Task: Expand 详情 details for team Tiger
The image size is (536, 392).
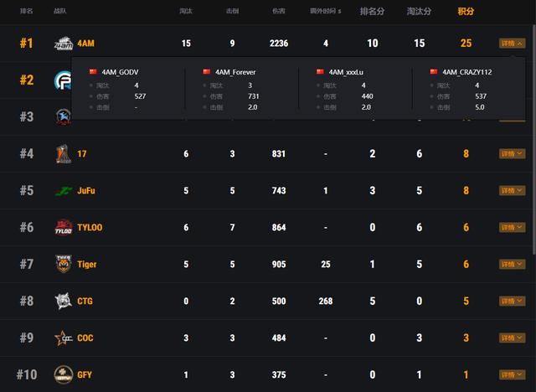Action: (x=512, y=264)
